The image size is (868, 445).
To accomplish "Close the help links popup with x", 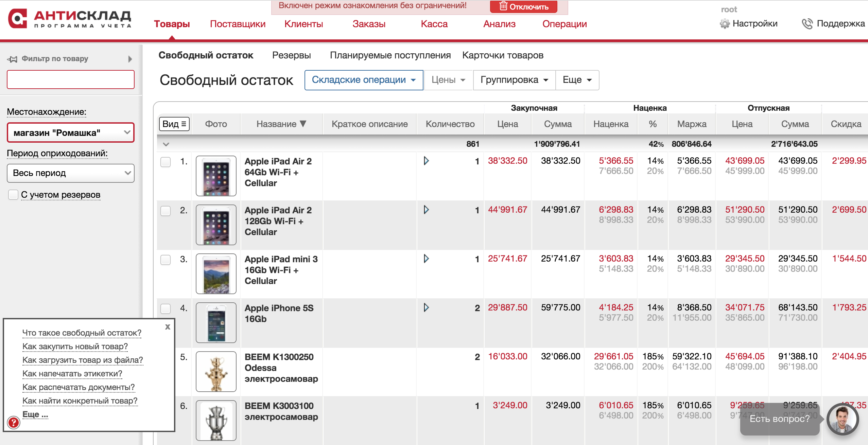I will [x=168, y=327].
